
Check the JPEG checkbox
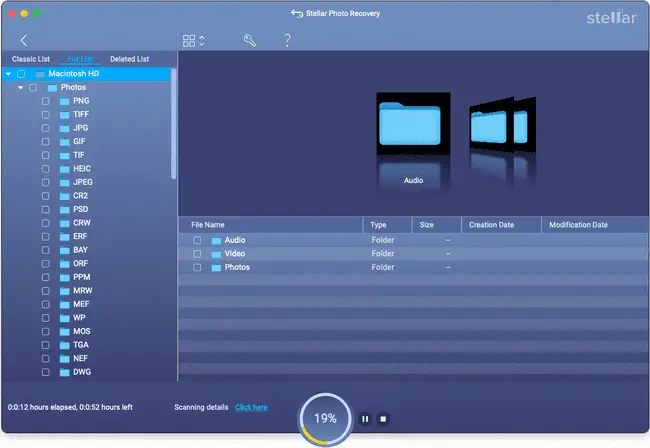(46, 182)
